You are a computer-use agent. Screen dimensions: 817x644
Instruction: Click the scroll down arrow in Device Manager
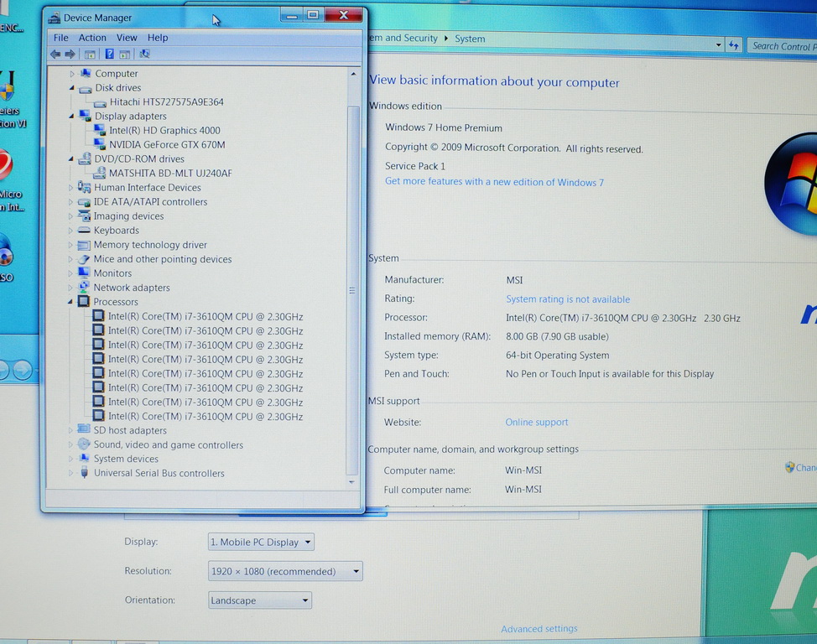(352, 482)
